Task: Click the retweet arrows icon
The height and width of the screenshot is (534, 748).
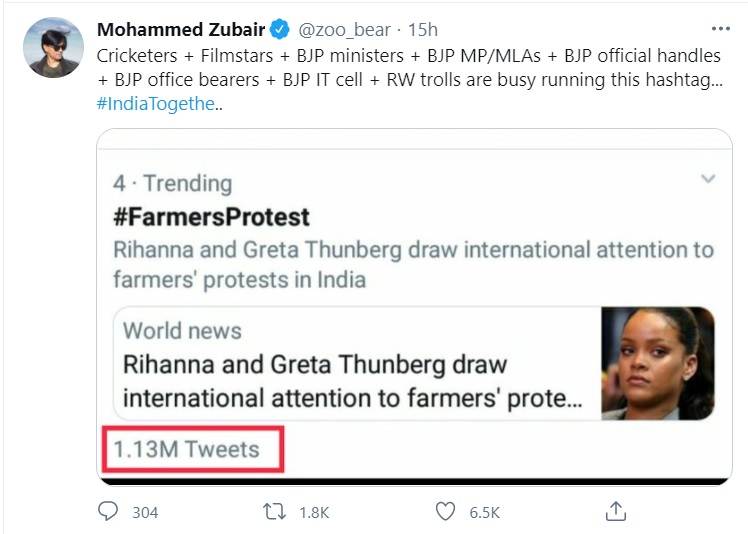Action: (274, 512)
